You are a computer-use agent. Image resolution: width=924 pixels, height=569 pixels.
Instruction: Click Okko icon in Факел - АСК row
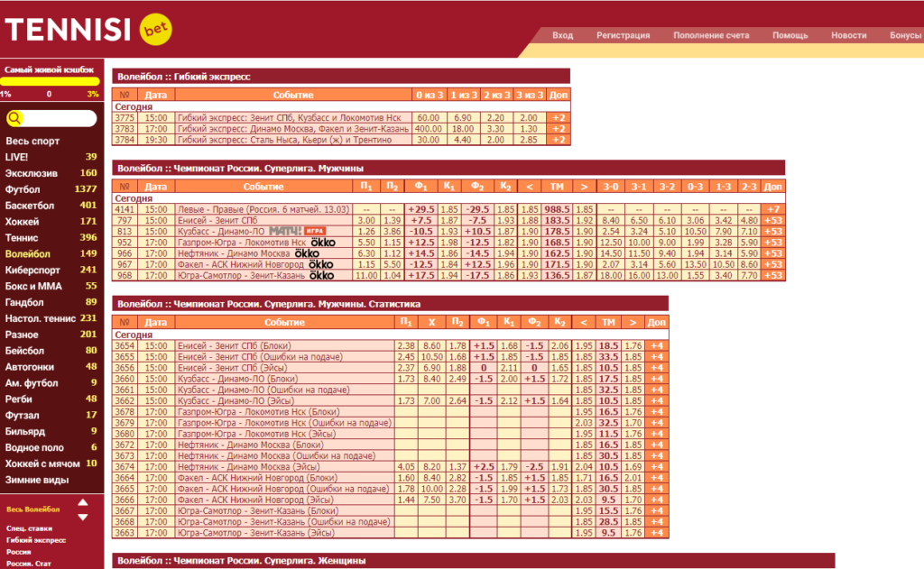(321, 264)
